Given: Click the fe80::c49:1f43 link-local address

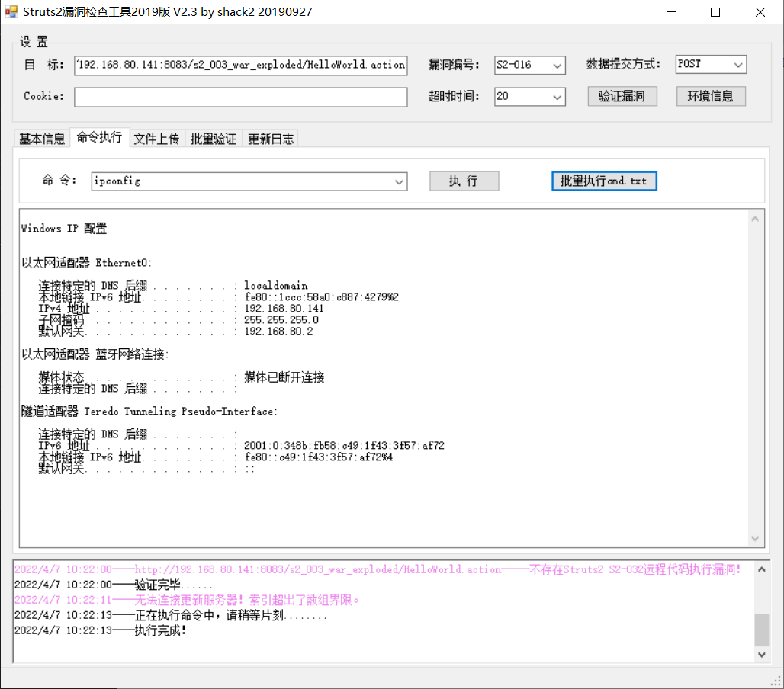Looking at the screenshot, I should coord(319,457).
